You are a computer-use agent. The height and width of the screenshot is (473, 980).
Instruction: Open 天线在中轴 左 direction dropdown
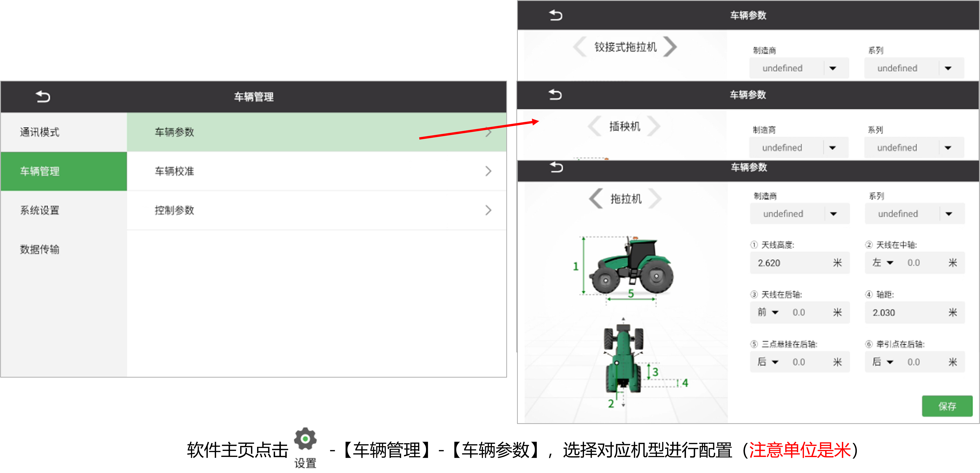883,263
